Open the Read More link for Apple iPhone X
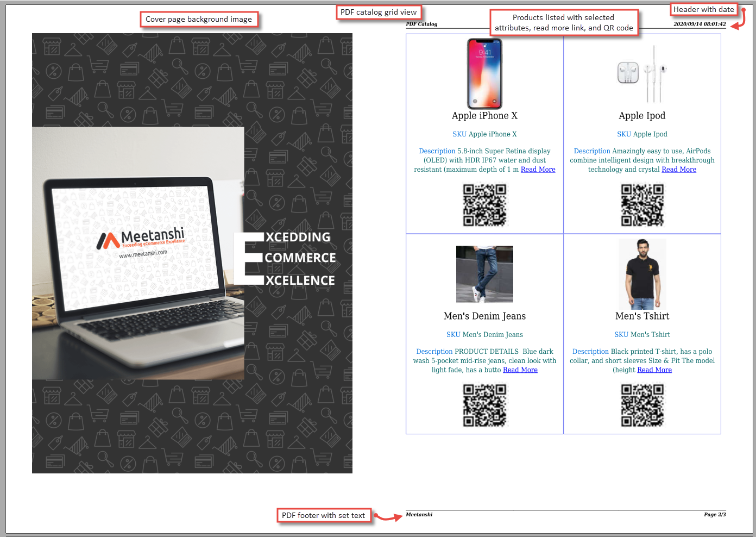The width and height of the screenshot is (756, 537). coord(538,169)
